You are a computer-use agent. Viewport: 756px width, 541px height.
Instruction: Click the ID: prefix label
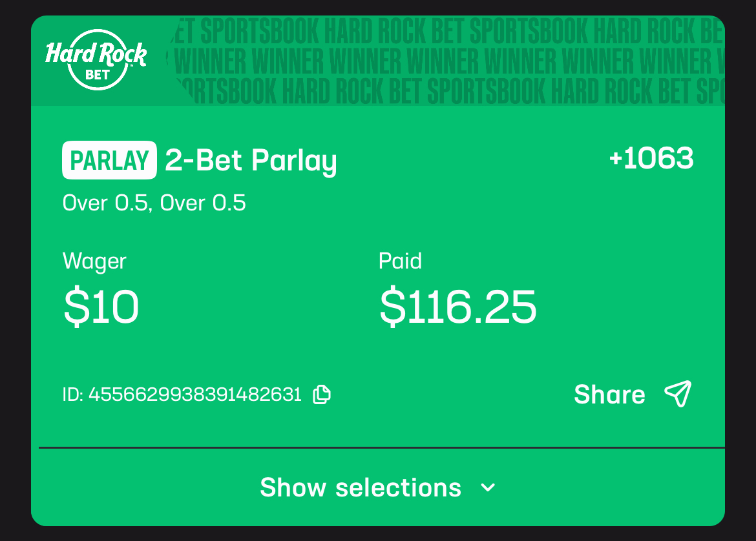coord(73,394)
